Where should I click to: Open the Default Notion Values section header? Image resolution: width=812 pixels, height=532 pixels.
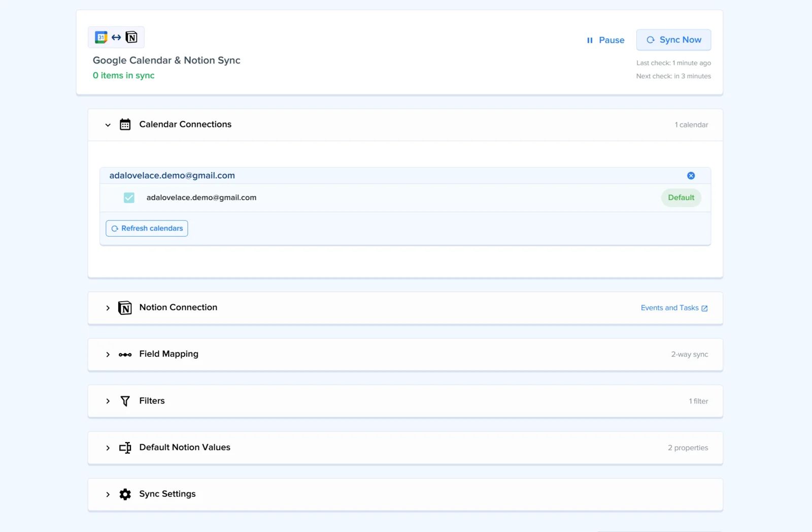(x=405, y=448)
